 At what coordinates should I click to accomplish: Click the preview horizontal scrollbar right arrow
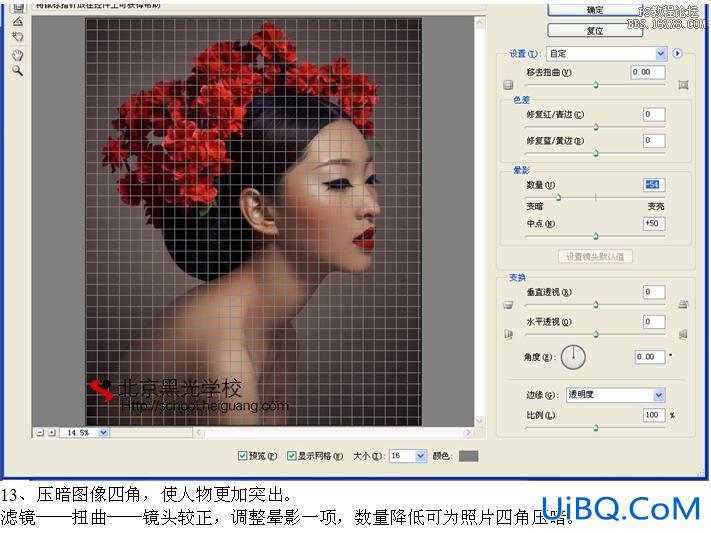pos(468,433)
